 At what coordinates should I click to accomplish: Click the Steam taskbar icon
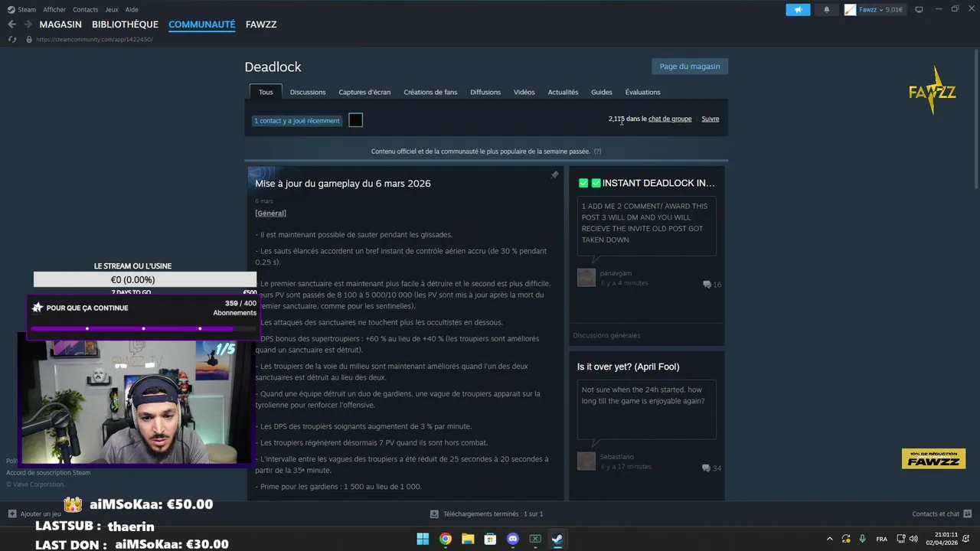557,539
